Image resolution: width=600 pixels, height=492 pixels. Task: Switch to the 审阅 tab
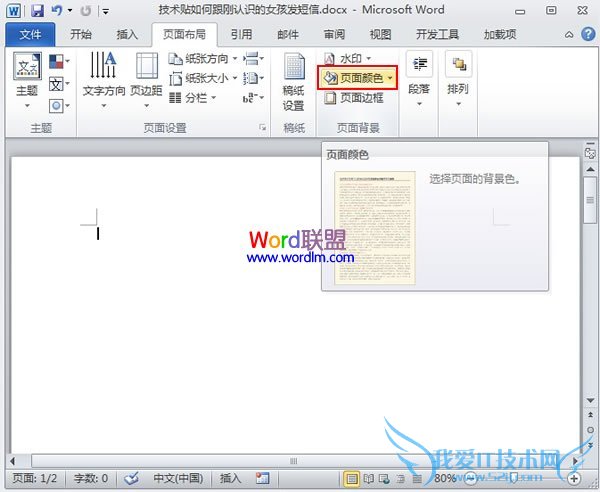point(334,34)
